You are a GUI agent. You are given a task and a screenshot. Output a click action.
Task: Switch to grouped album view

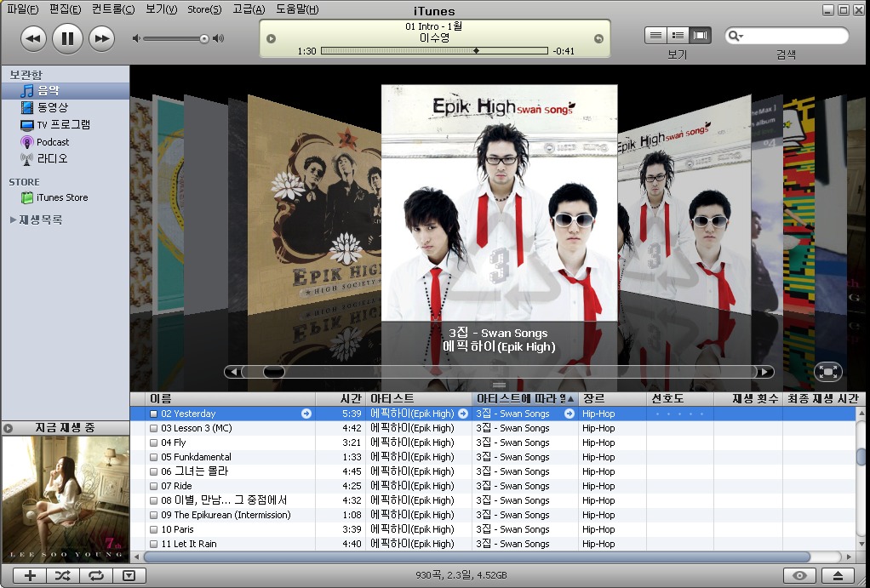tap(678, 36)
